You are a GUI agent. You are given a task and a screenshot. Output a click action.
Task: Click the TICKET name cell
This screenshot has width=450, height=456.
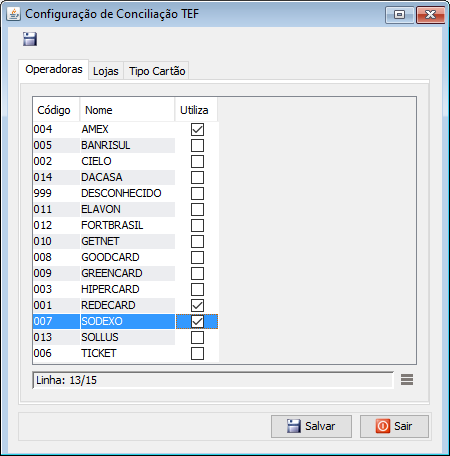(128, 353)
